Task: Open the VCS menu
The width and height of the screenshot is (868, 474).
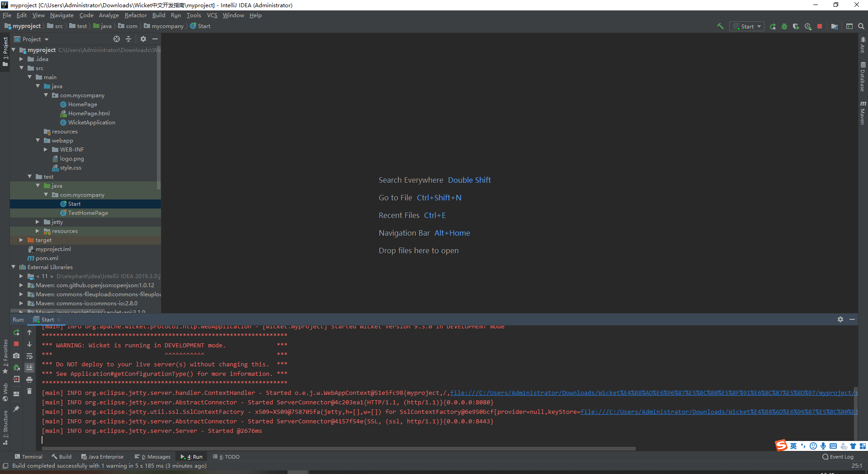Action: tap(212, 15)
